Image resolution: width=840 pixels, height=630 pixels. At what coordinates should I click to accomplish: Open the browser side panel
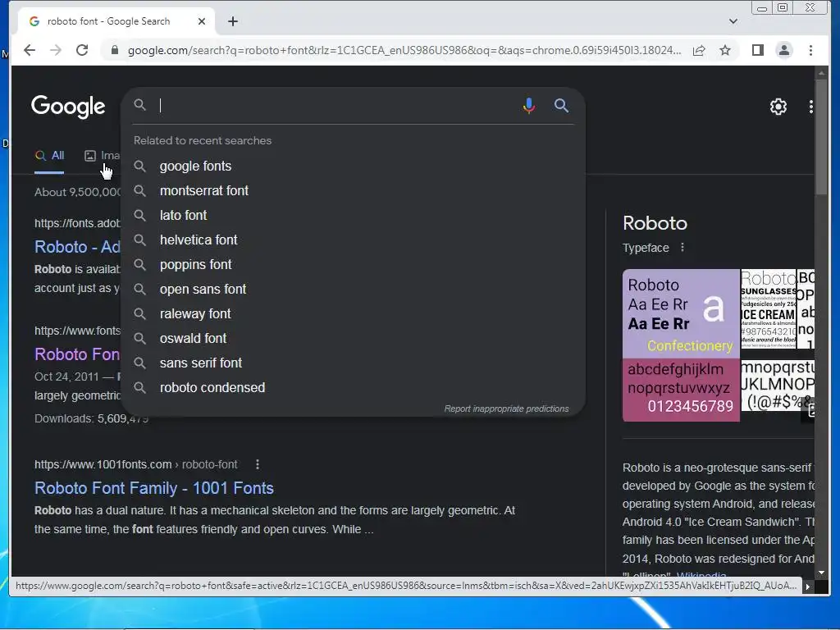click(757, 50)
